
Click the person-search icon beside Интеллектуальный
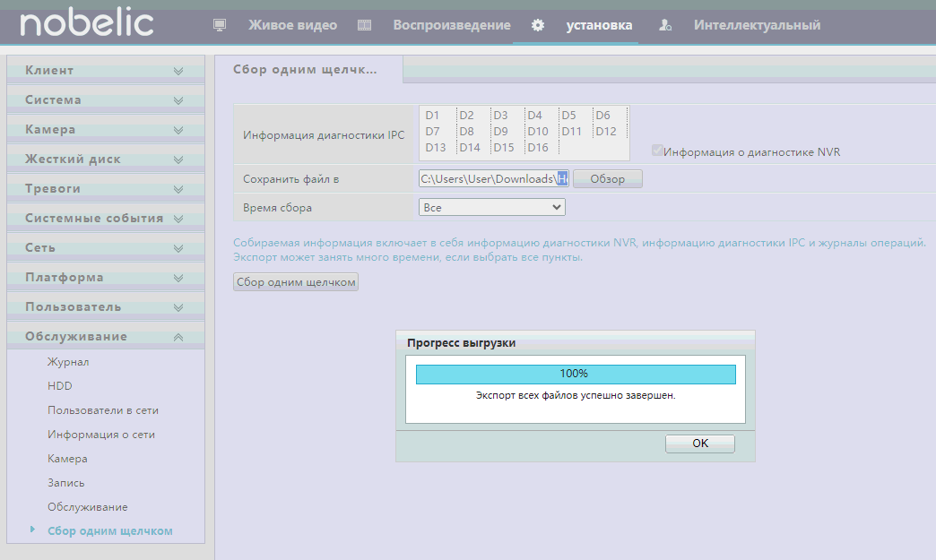coord(665,25)
